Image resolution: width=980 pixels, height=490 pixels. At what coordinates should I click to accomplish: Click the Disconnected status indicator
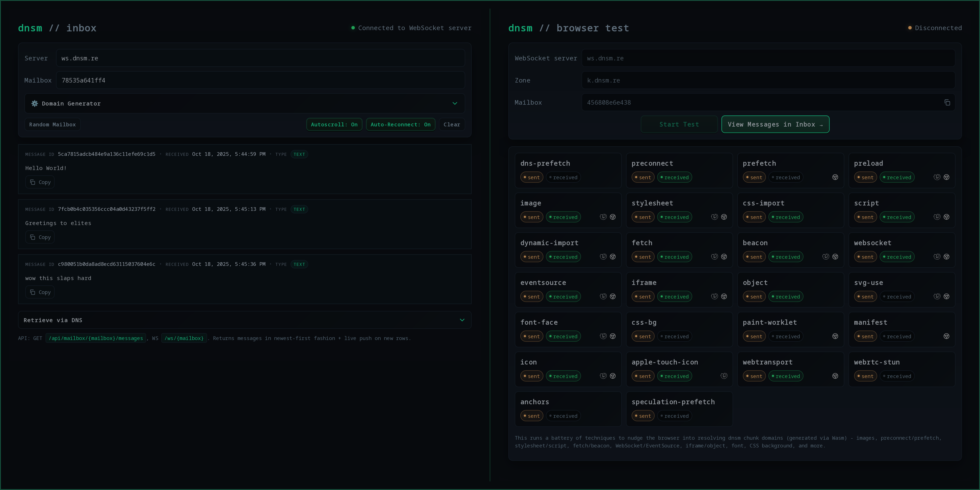[935, 28]
